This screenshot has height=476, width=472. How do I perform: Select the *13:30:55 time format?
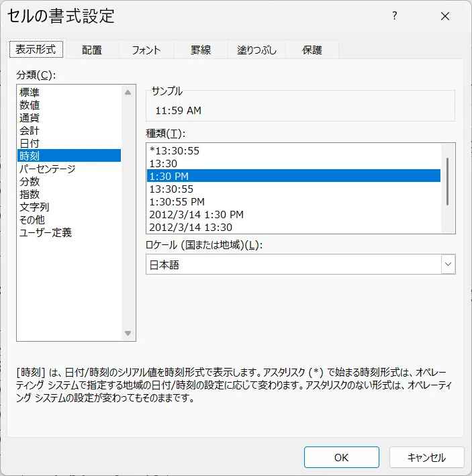tap(293, 150)
